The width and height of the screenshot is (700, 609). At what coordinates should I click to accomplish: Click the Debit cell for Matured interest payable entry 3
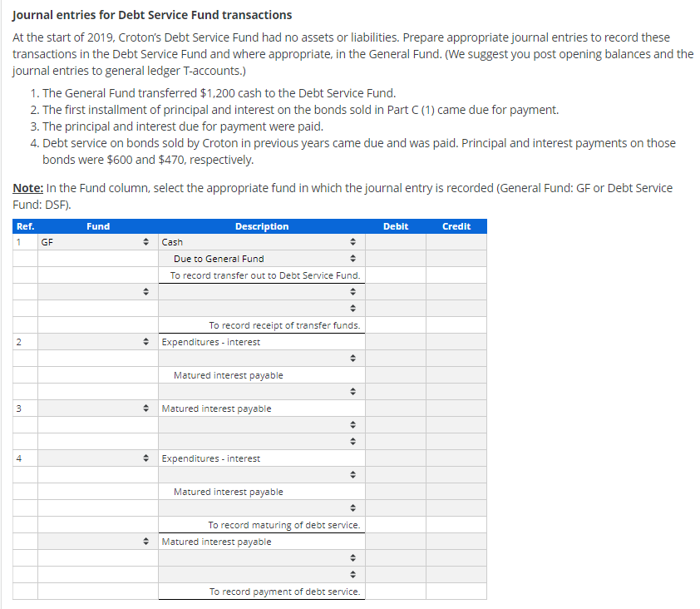396,408
